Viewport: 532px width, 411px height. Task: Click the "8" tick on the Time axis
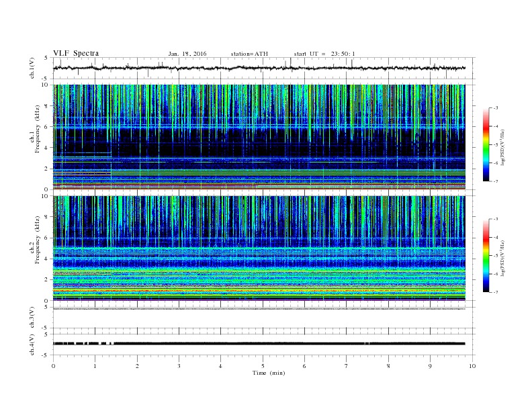[388, 366]
